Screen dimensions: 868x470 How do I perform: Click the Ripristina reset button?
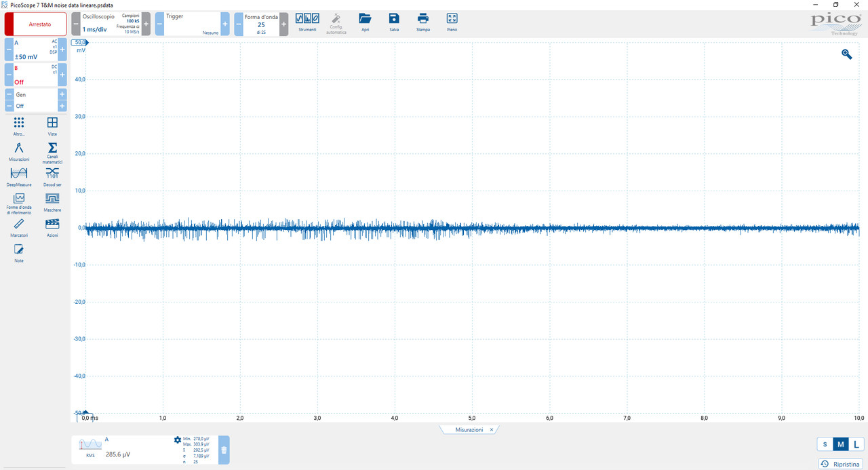(x=841, y=464)
